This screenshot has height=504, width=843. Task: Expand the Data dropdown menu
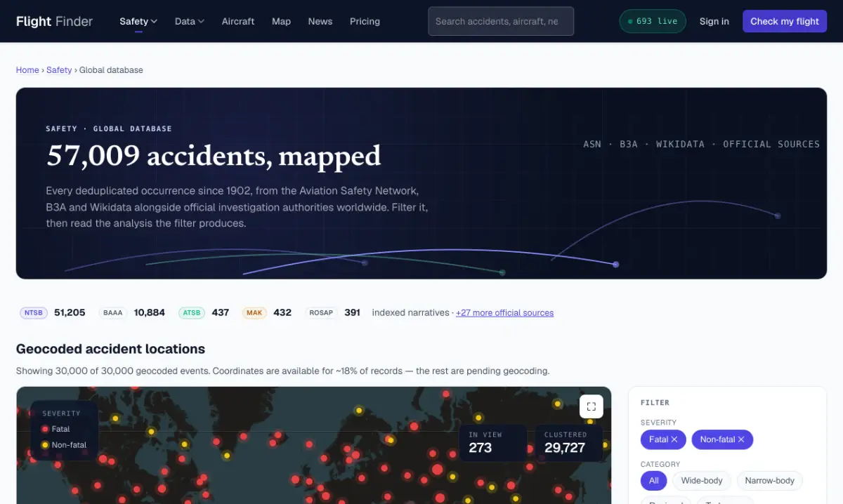(x=190, y=21)
